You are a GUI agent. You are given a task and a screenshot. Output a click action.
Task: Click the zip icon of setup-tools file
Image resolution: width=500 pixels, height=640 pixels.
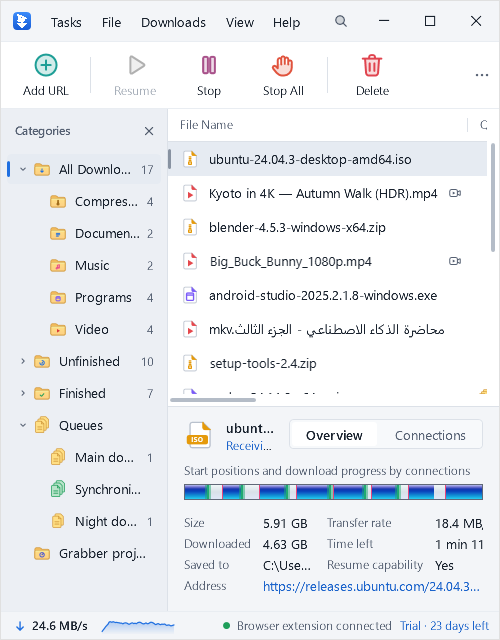pos(190,363)
